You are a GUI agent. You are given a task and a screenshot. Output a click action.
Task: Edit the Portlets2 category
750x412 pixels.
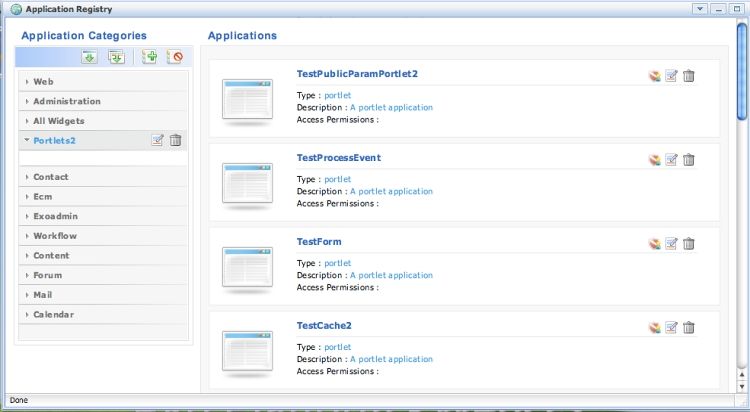(157, 140)
